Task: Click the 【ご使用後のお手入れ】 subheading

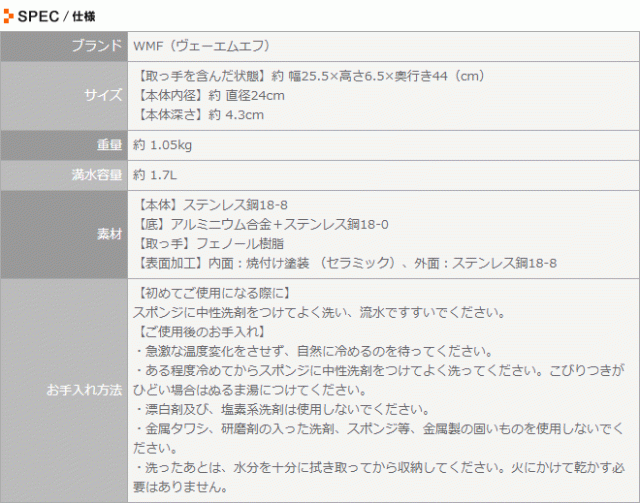Action: 198,331
